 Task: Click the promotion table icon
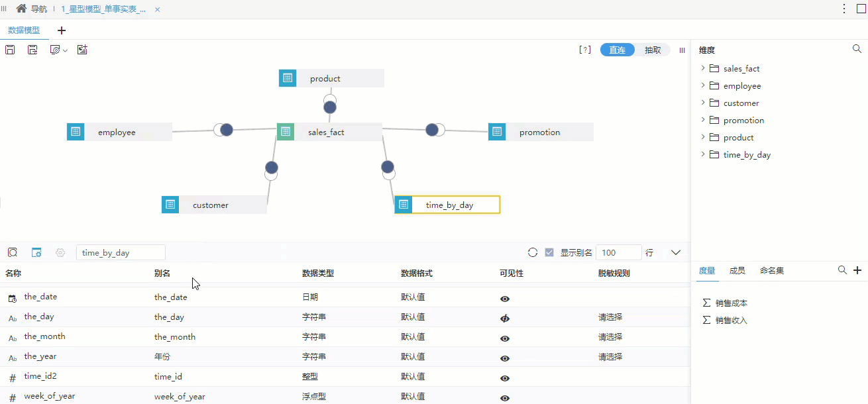pos(497,132)
